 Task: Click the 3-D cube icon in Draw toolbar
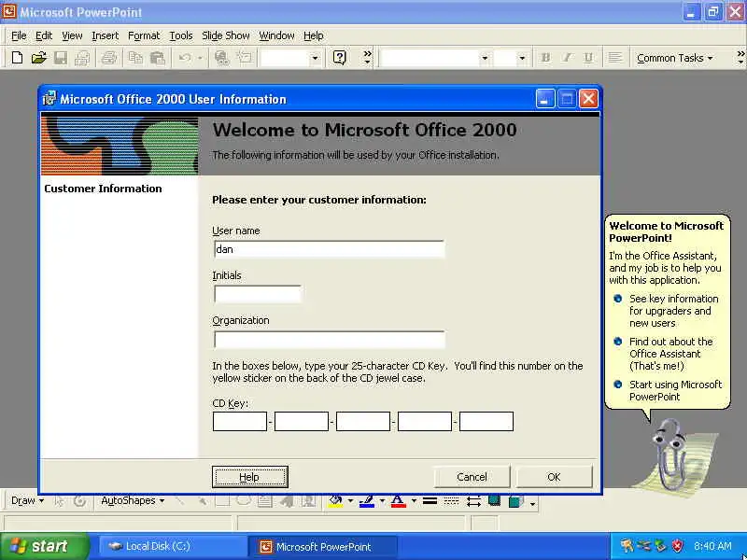coord(516,501)
